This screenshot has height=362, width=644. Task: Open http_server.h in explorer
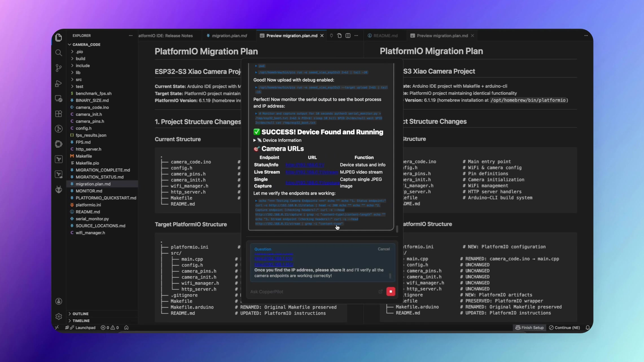(102, 149)
